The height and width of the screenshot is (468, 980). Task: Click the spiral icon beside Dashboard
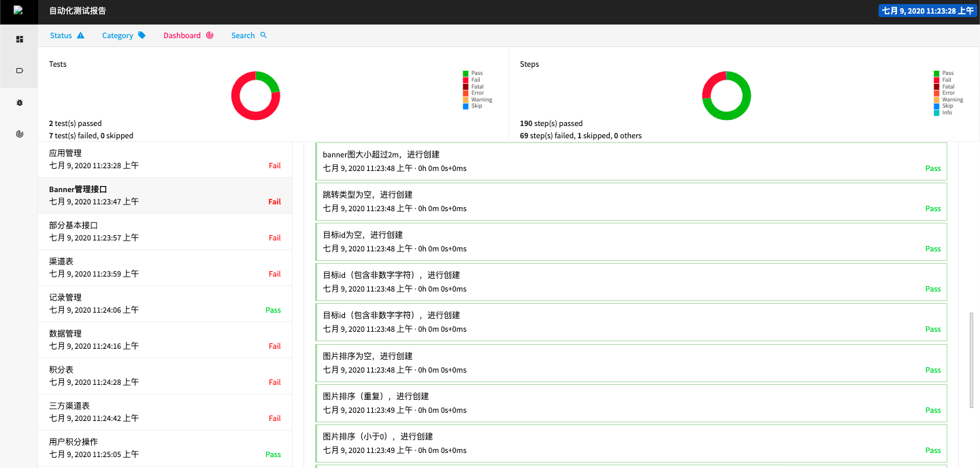(210, 35)
